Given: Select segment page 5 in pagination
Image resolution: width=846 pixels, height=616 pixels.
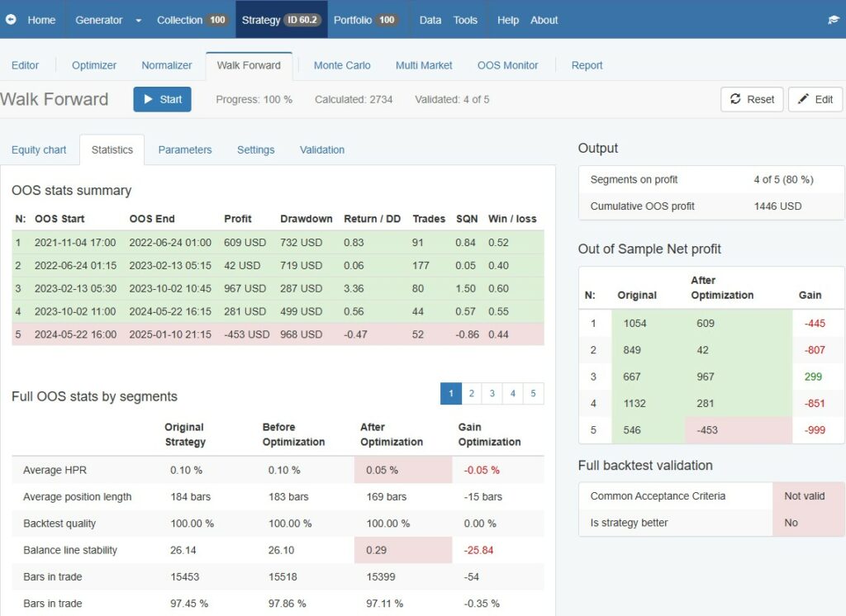Looking at the screenshot, I should [533, 394].
